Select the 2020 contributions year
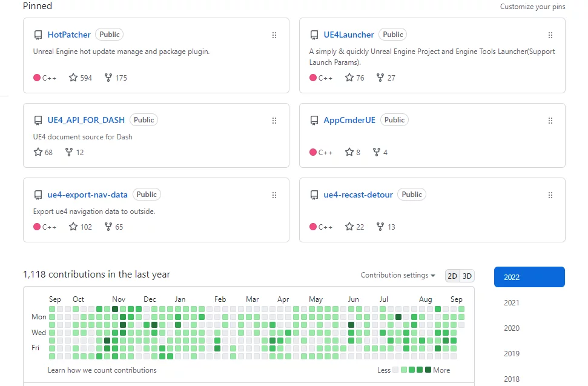The height and width of the screenshot is (386, 588). click(x=512, y=328)
